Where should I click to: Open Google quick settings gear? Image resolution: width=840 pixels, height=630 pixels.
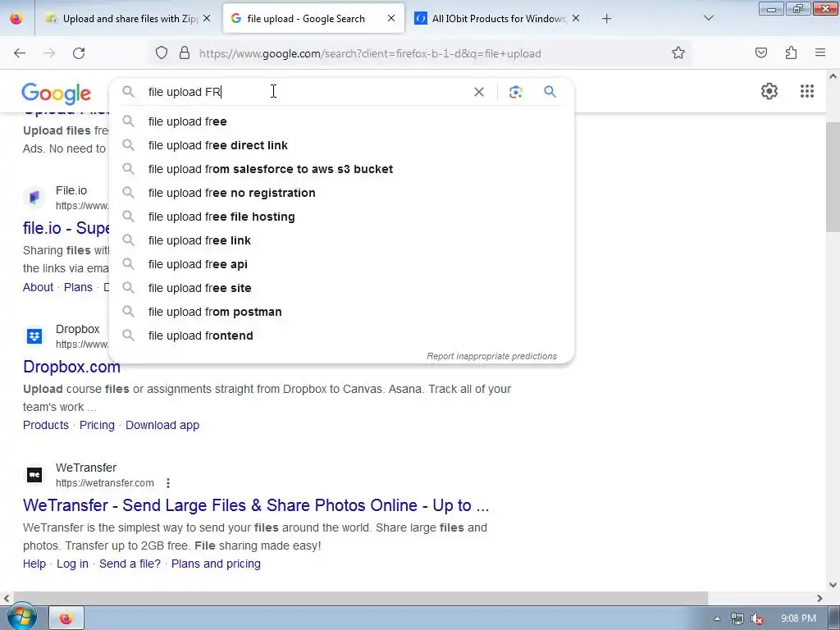[x=769, y=91]
